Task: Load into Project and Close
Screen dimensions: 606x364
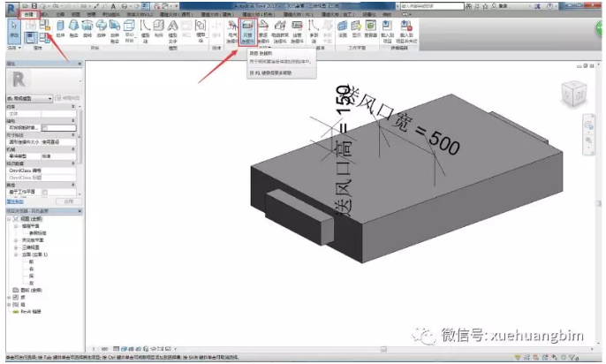Action: coord(406,32)
